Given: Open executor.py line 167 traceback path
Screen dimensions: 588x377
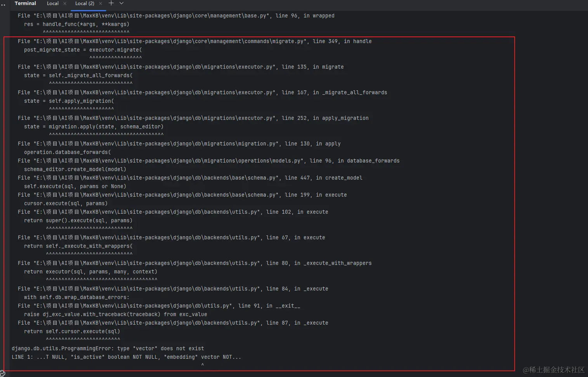Looking at the screenshot, I should click(x=155, y=93).
